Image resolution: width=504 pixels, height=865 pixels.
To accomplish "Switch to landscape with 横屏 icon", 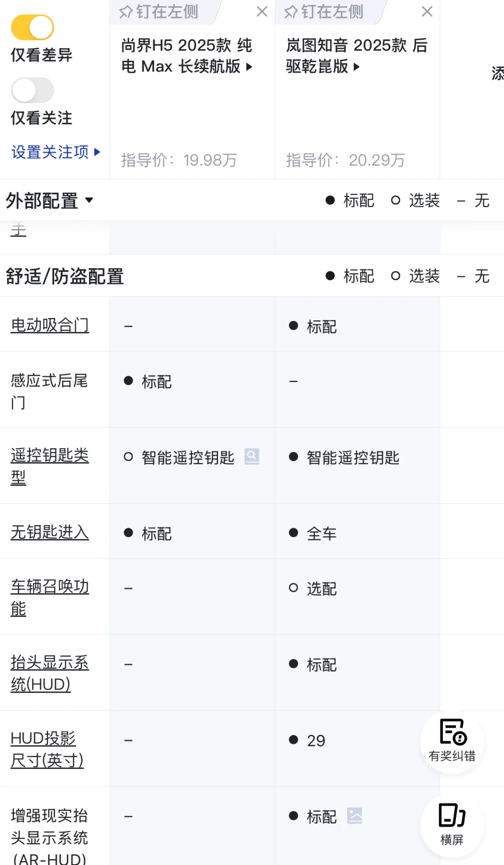I will point(452,824).
